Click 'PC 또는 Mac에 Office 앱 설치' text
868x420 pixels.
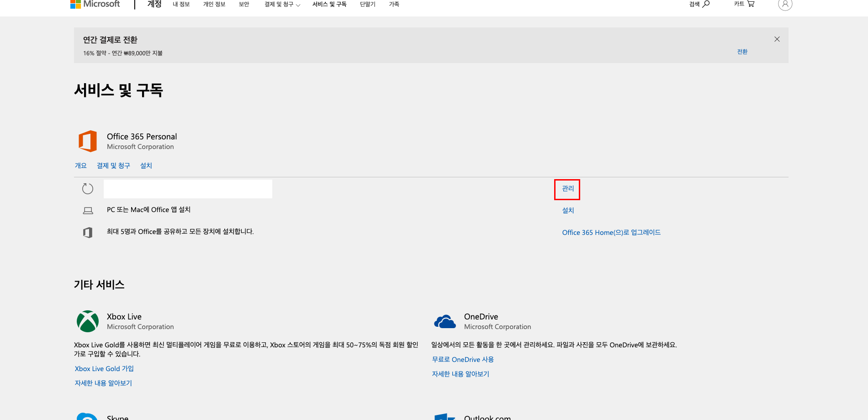click(148, 210)
